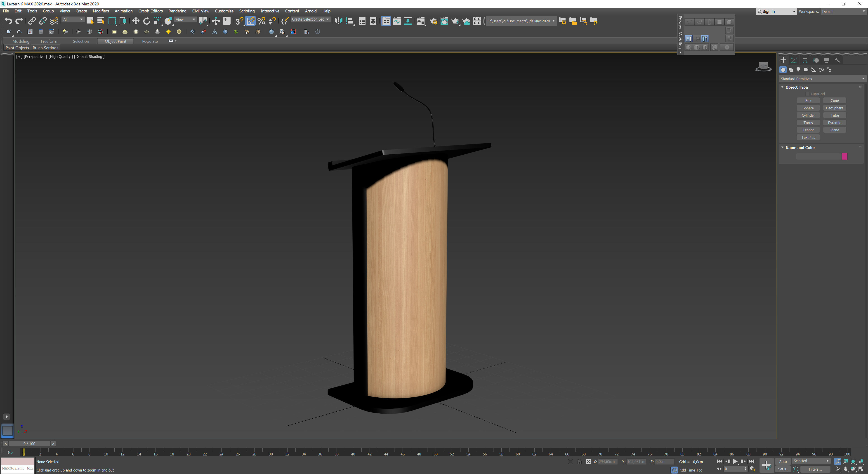Viewport: 868px width, 474px height.
Task: Open the pink object color swatch
Action: coord(844,156)
